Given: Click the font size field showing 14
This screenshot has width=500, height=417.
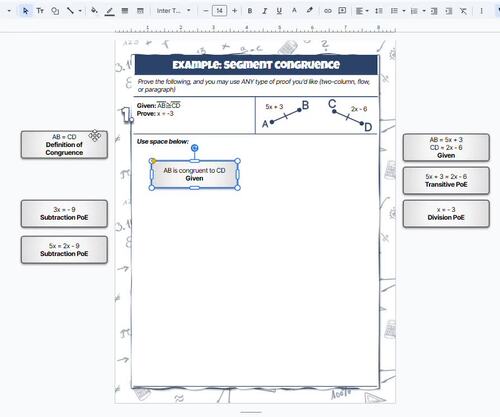Looking at the screenshot, I should click(219, 11).
